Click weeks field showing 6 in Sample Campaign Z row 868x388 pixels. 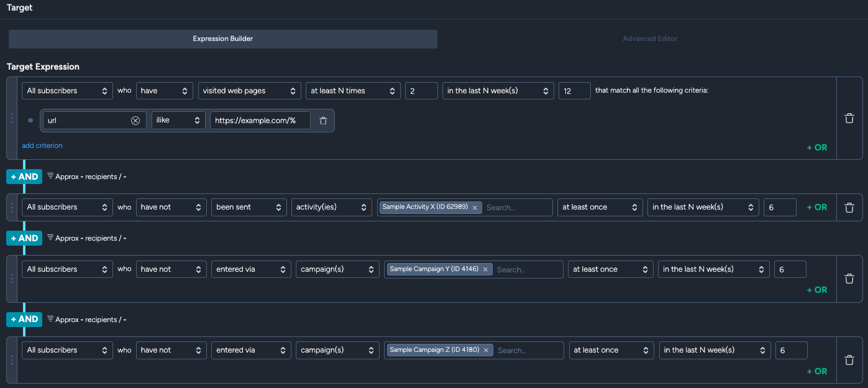791,350
